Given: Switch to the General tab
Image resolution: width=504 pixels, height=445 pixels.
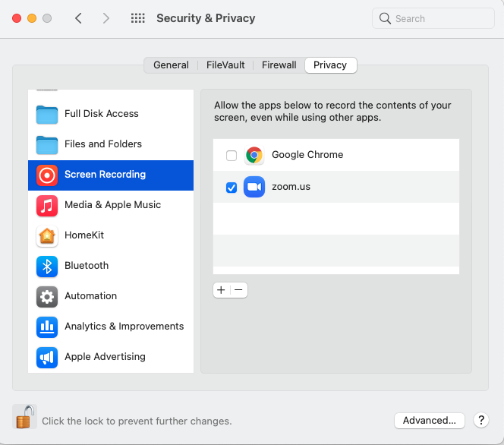Looking at the screenshot, I should (171, 65).
